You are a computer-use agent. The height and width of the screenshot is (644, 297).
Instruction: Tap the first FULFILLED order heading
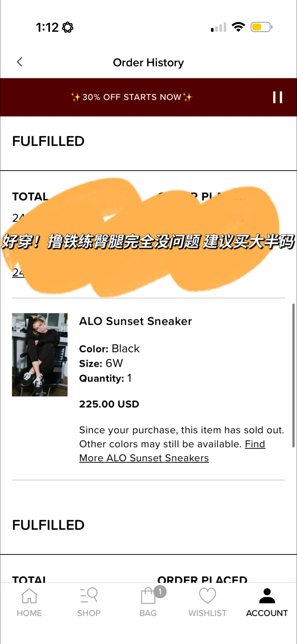pos(48,141)
